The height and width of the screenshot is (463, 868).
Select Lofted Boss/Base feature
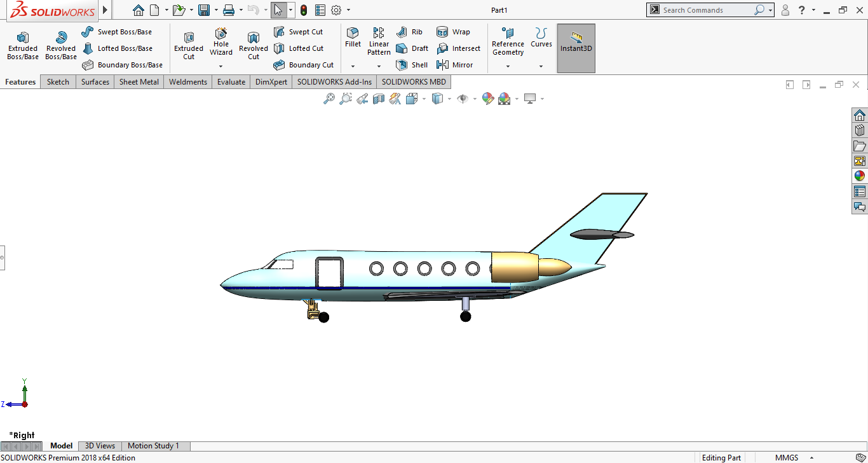[x=117, y=48]
